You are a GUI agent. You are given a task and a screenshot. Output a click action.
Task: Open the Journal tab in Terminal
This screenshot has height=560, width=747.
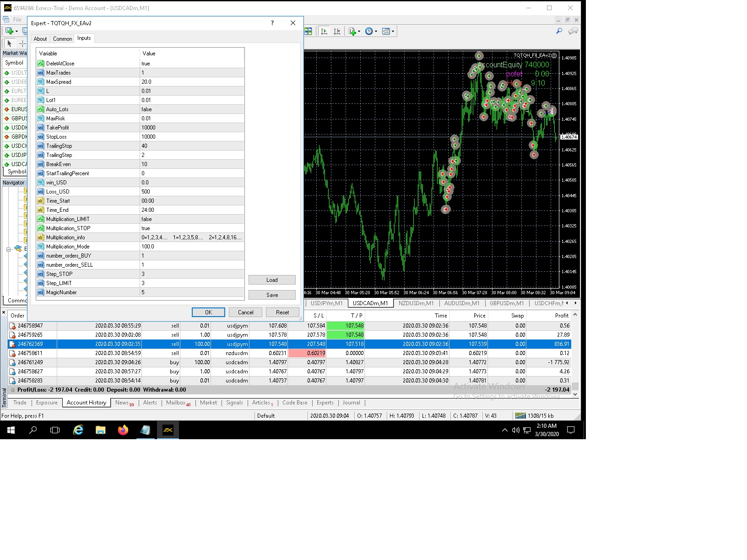(351, 403)
